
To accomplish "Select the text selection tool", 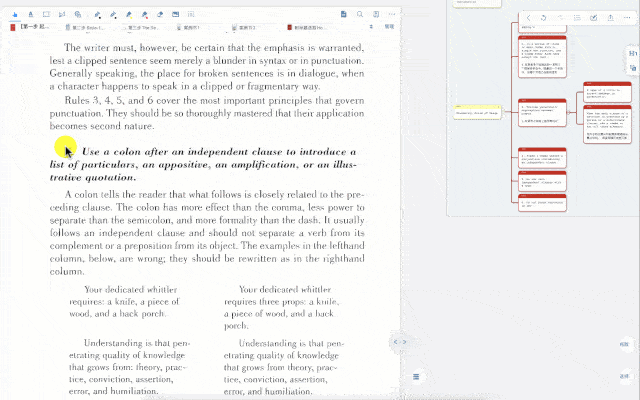I will [x=31, y=15].
